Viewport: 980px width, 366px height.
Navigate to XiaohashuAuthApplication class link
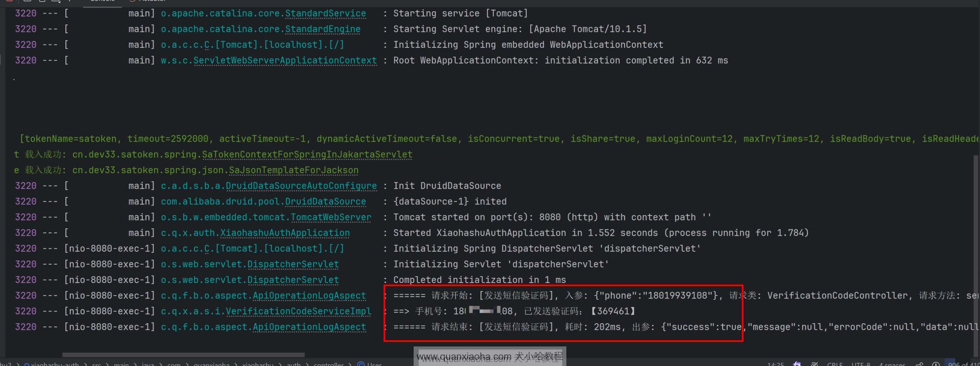(x=285, y=233)
